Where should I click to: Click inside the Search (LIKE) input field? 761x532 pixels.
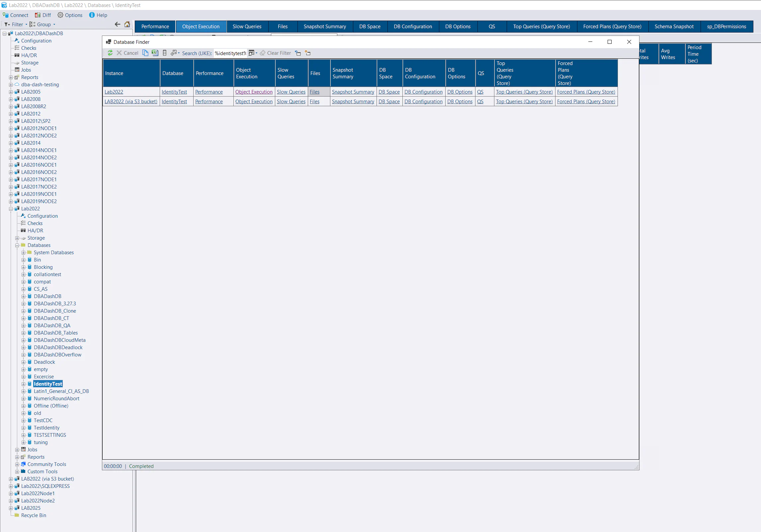coord(230,53)
